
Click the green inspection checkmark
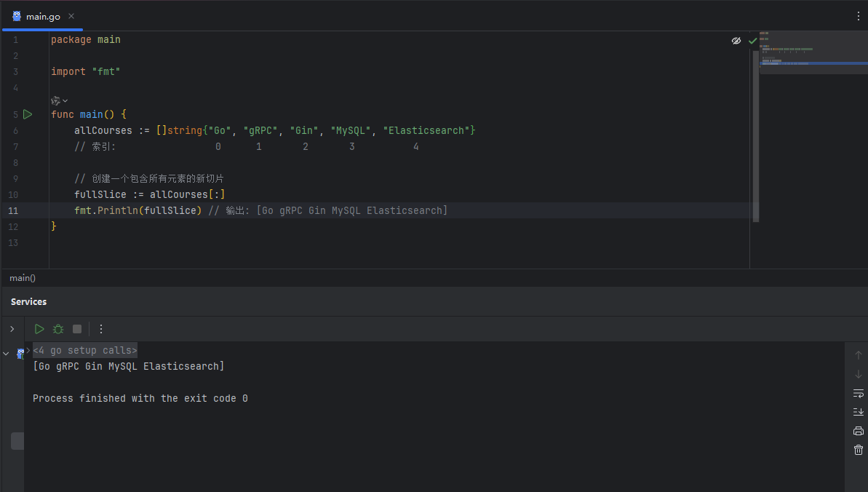tap(752, 41)
